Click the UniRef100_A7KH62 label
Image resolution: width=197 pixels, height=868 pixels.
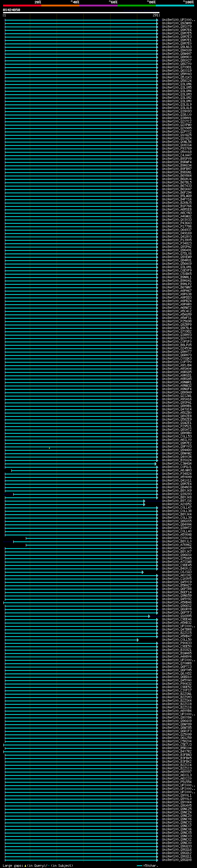176,545
